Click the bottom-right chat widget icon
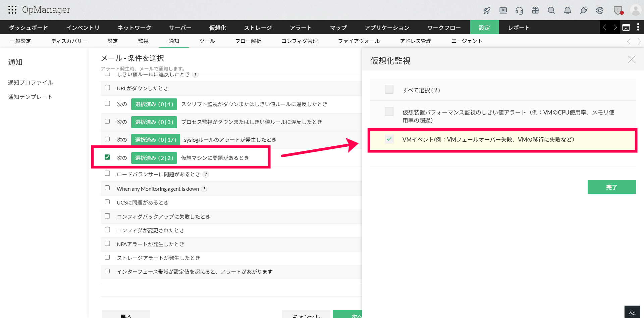This screenshot has width=644, height=318. pos(632,312)
